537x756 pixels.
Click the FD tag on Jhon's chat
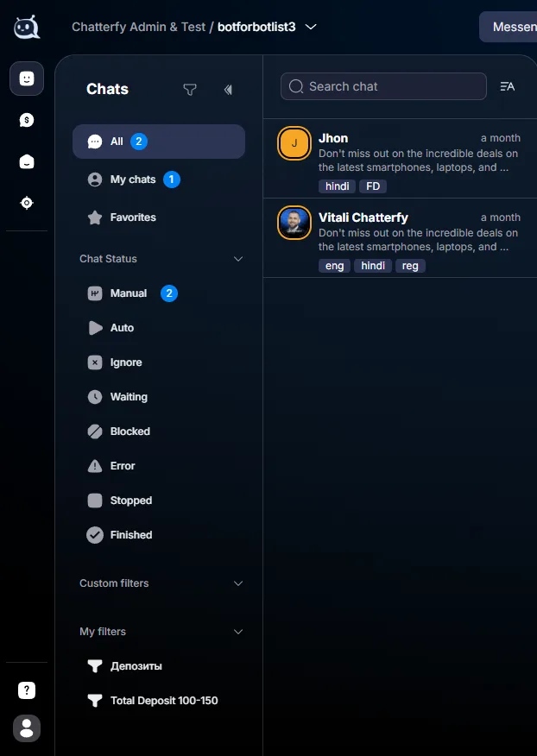(x=373, y=186)
